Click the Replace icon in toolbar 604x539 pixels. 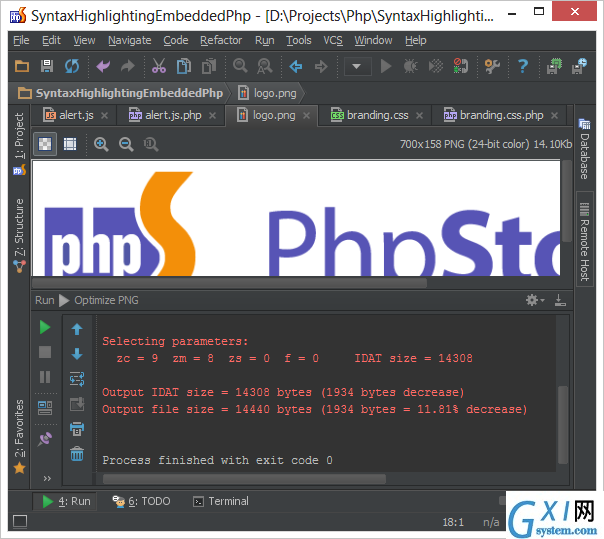tap(265, 66)
